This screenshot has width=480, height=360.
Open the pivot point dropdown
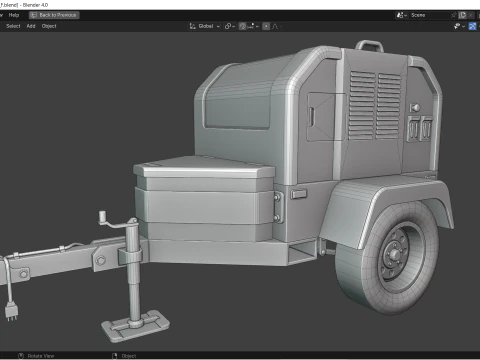pyautogui.click(x=230, y=26)
